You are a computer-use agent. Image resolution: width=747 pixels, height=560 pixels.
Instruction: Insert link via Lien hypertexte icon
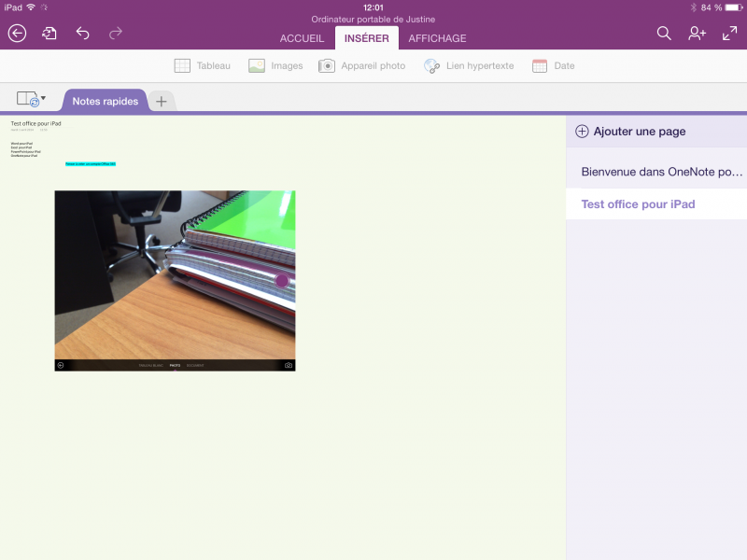click(x=431, y=65)
